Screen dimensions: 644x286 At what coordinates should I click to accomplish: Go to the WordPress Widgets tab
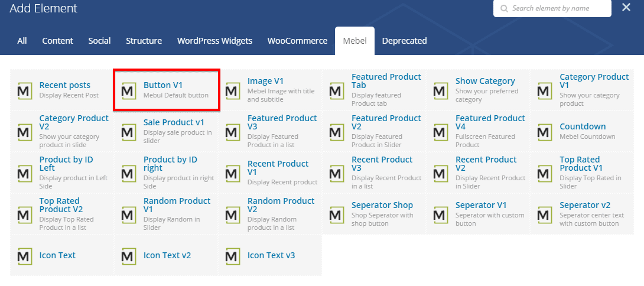pyautogui.click(x=214, y=41)
